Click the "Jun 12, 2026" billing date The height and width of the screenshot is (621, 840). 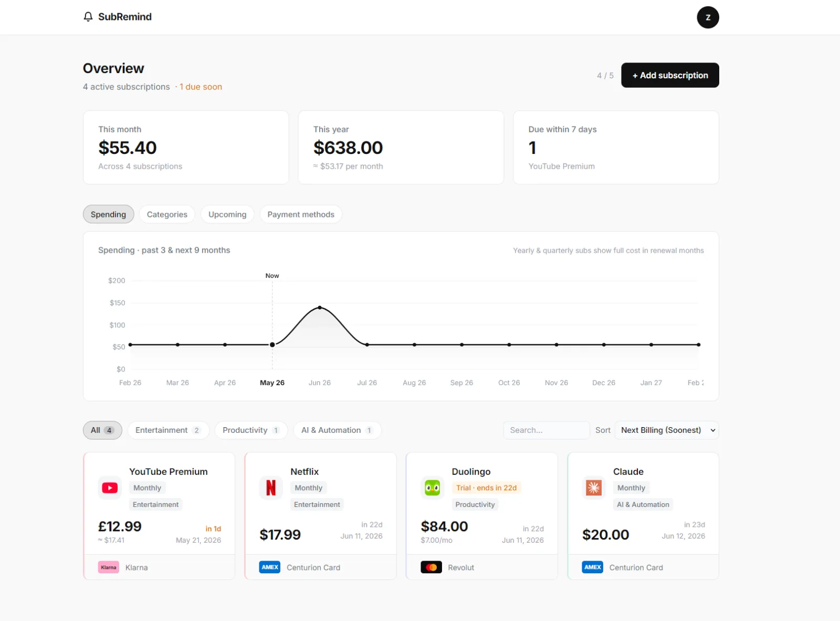coord(683,536)
